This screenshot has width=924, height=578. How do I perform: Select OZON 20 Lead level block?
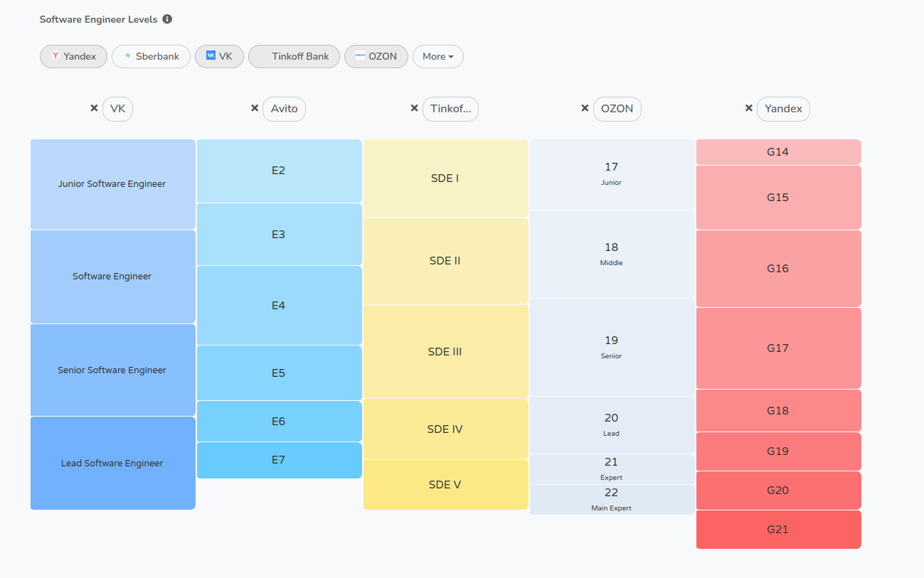tap(612, 425)
